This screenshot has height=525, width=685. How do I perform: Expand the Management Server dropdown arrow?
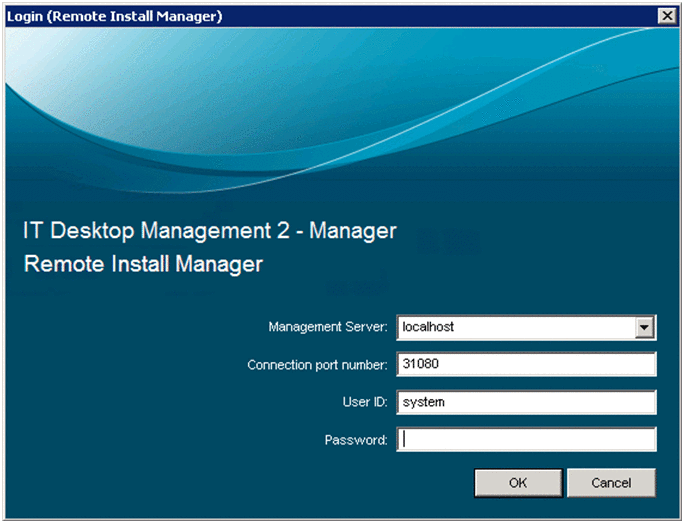pyautogui.click(x=645, y=327)
